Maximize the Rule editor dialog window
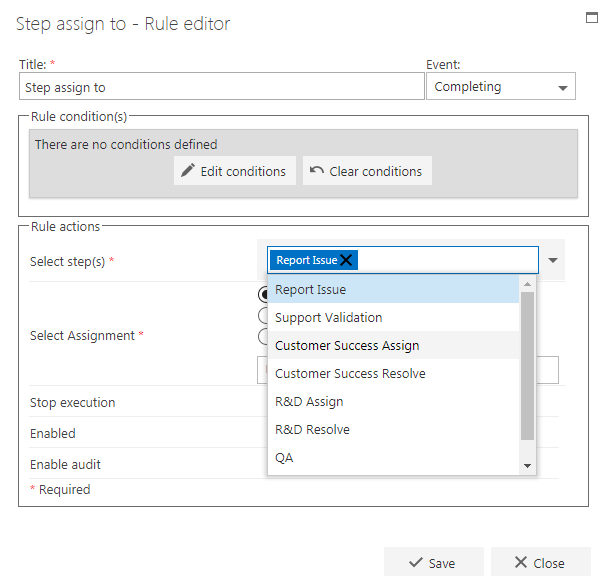This screenshot has height=588, width=605. [x=591, y=17]
